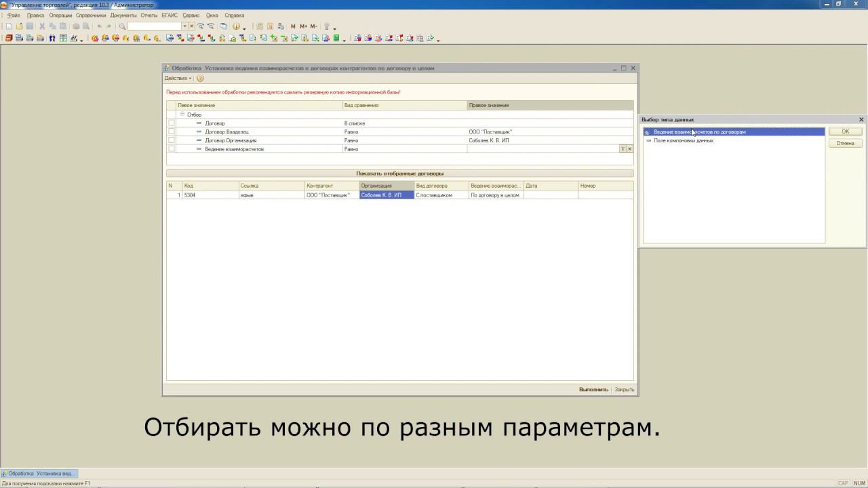This screenshot has width=868, height=488.
Task: Click Отмена in the type dialog
Action: [845, 143]
